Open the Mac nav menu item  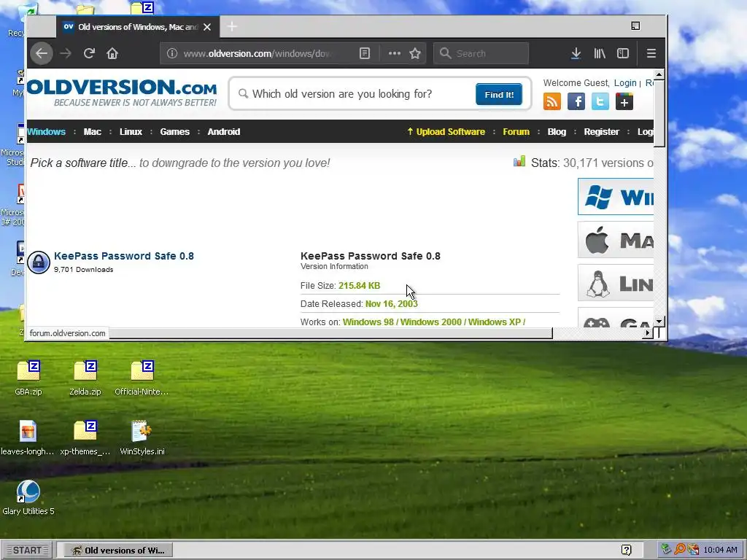click(93, 132)
